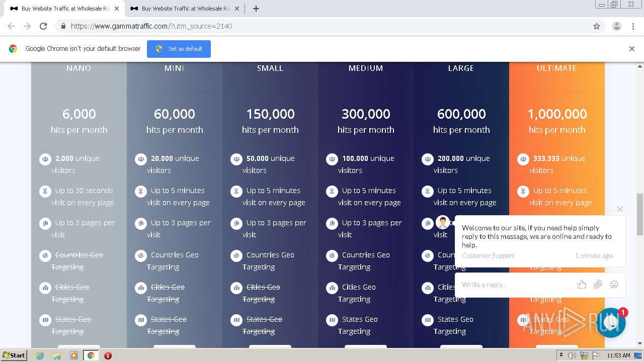The width and height of the screenshot is (644, 362).
Task: Open the emoji picker in chat
Action: point(614,285)
